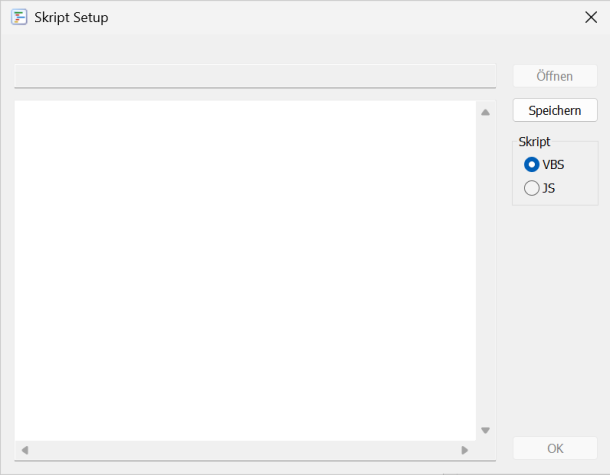This screenshot has height=475, width=610.
Task: Click the left arrow of horizontal scrollbar
Action: 25,450
